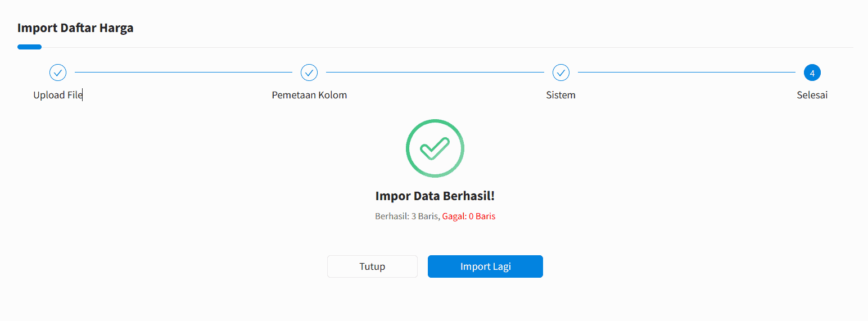This screenshot has width=868, height=321.
Task: Click the horizontal divider below the title
Action: pos(447,48)
